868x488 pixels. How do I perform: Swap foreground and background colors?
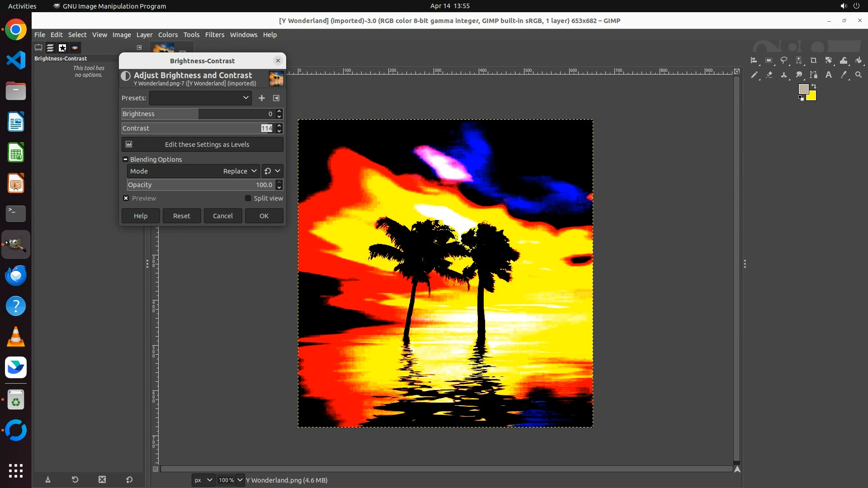tap(814, 86)
